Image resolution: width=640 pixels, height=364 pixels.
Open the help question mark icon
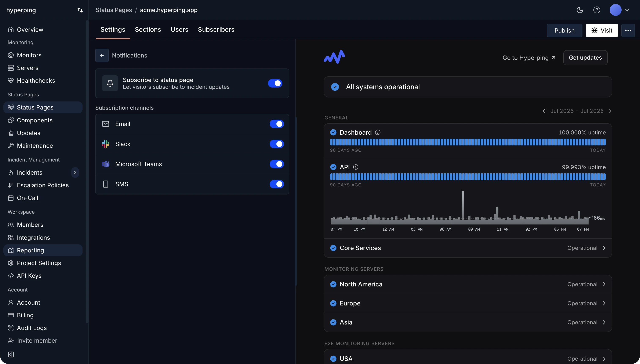click(597, 10)
